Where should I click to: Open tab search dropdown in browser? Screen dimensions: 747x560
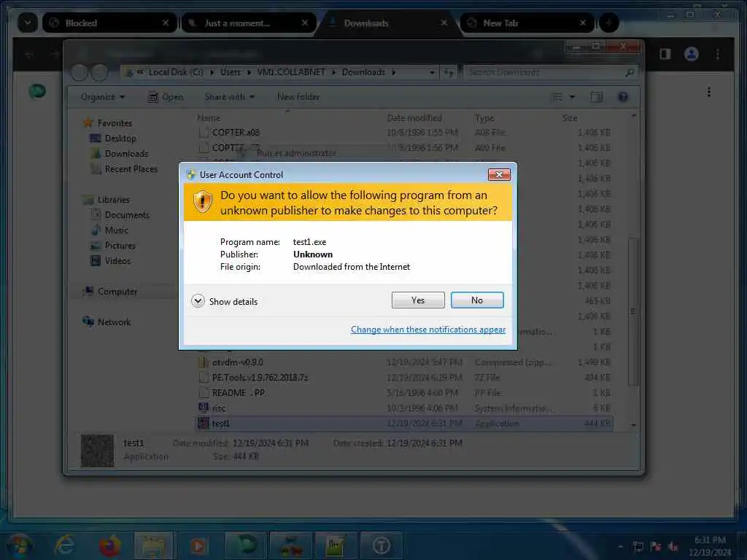tap(28, 23)
